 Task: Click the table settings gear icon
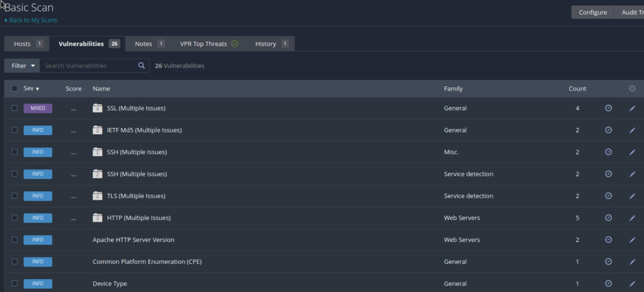pyautogui.click(x=632, y=89)
